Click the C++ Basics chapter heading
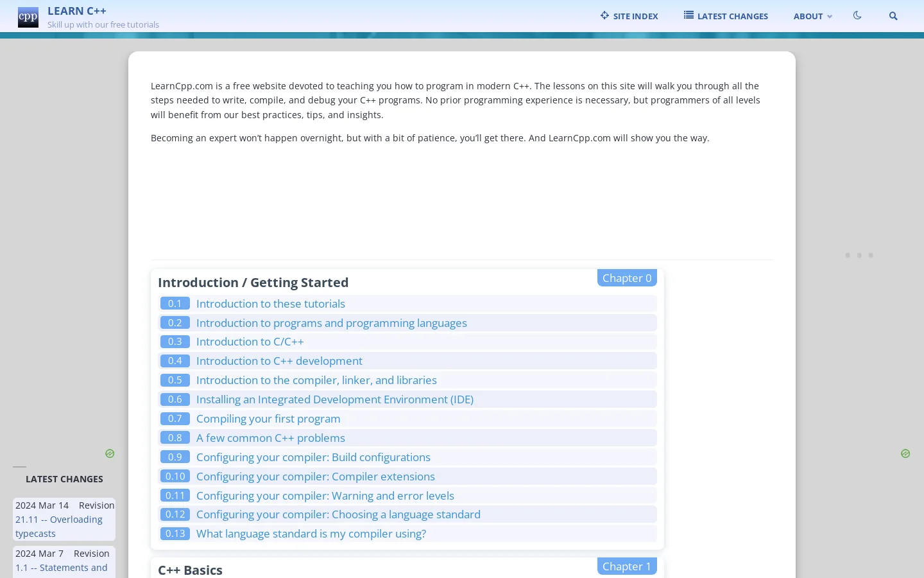Image resolution: width=924 pixels, height=578 pixels. click(x=191, y=570)
